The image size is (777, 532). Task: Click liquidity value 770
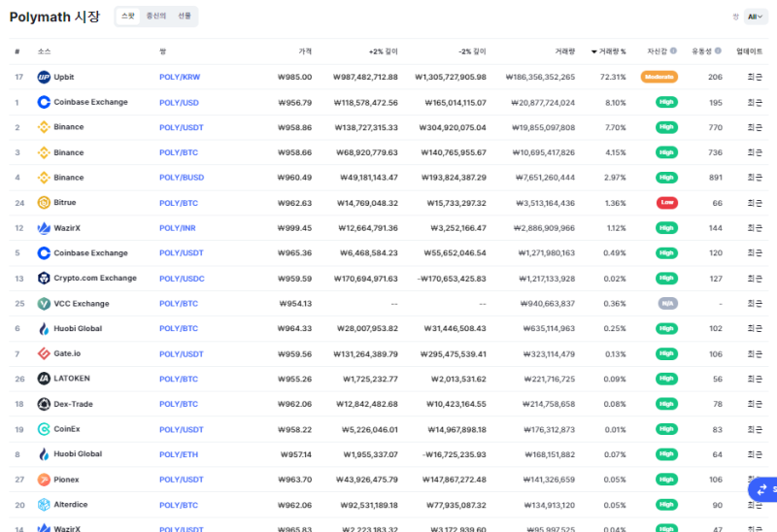(x=716, y=127)
